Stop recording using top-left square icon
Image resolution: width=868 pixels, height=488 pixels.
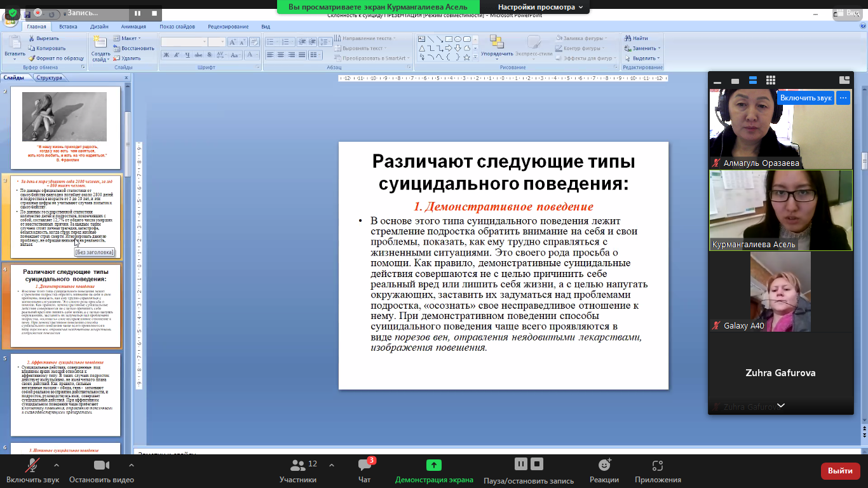coord(154,13)
